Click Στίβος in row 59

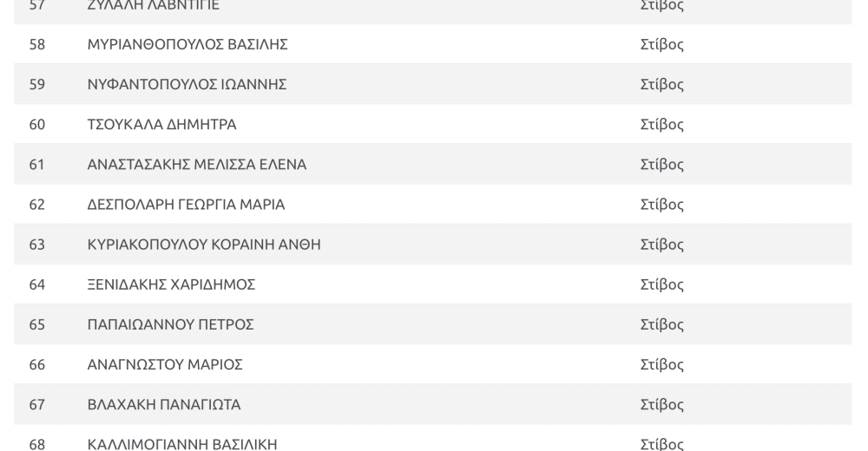(x=662, y=85)
